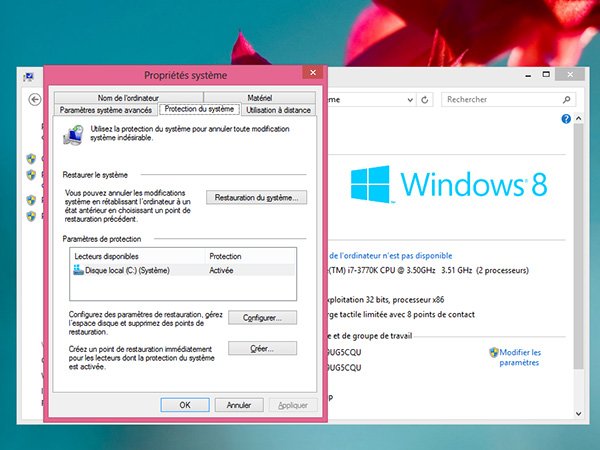This screenshot has width=600, height=450.
Task: Click the search magnifier icon
Action: [x=567, y=100]
